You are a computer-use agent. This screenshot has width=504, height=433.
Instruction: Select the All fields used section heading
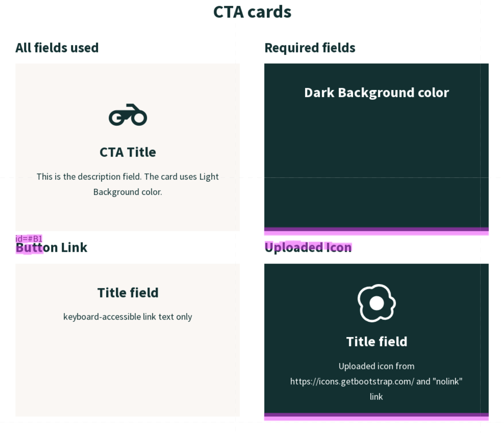[57, 48]
